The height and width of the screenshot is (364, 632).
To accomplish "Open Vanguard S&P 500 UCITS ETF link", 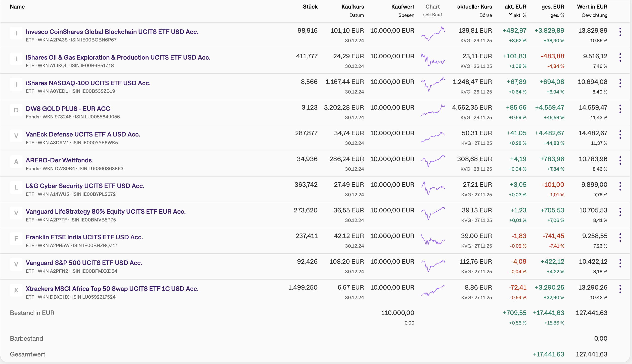I will coord(84,263).
